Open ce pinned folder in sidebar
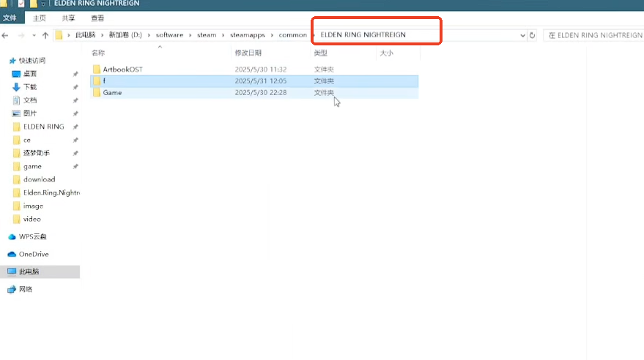Screen dimensions: 644x360 tap(26, 140)
